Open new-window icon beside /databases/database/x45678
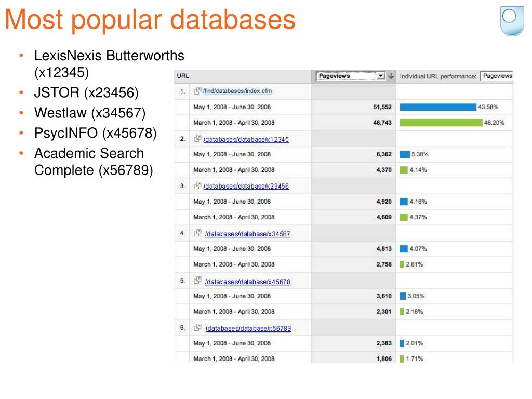Image resolution: width=532 pixels, height=399 pixels. click(x=197, y=281)
